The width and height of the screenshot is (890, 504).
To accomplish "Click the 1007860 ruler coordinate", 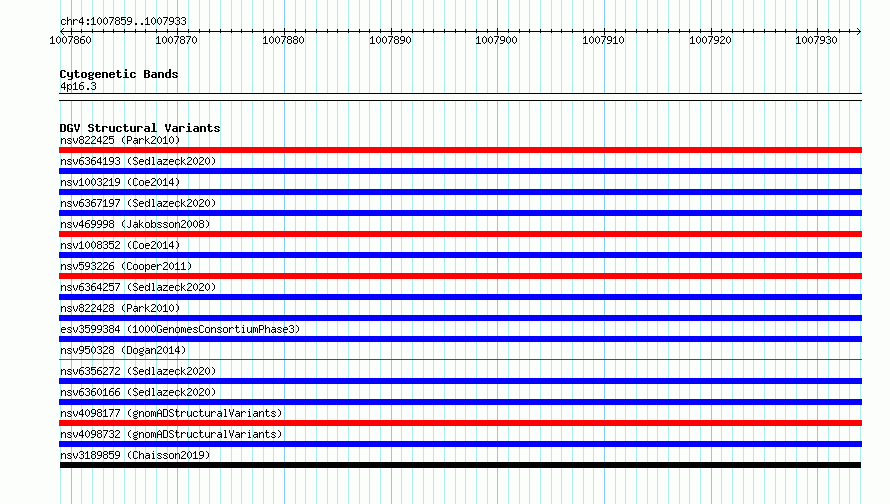I will tap(70, 40).
